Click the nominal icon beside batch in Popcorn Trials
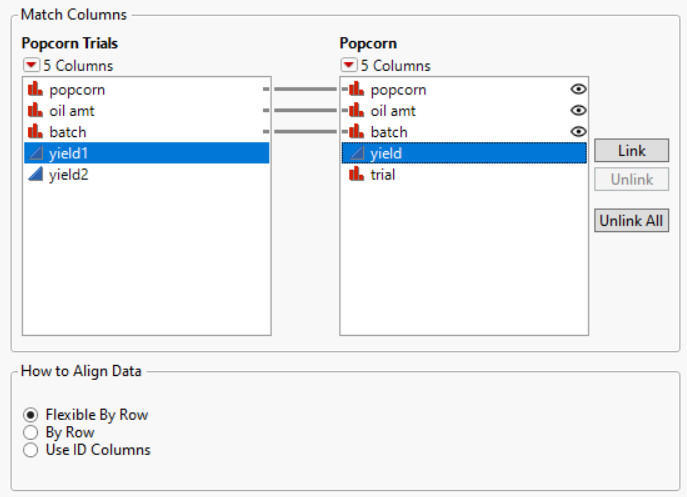Viewport: 687px width, 497px height. (36, 132)
